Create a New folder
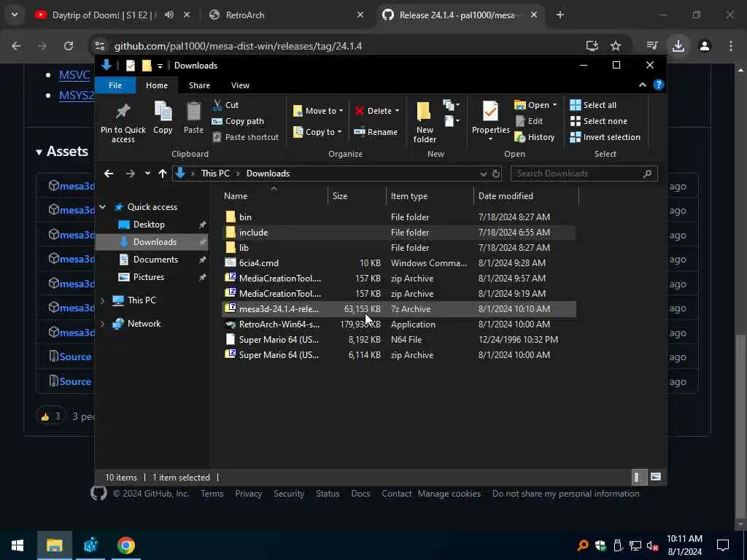The height and width of the screenshot is (560, 747). click(425, 122)
